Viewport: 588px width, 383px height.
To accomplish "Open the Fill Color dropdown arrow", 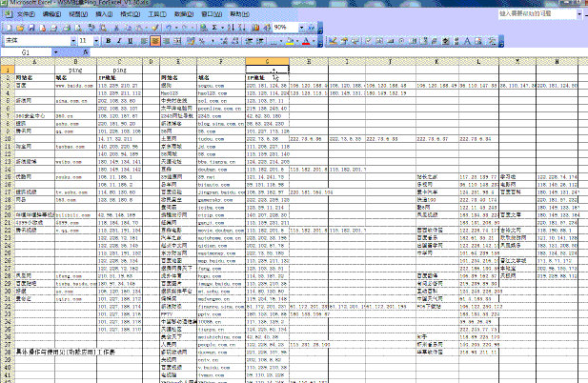I will (x=297, y=40).
